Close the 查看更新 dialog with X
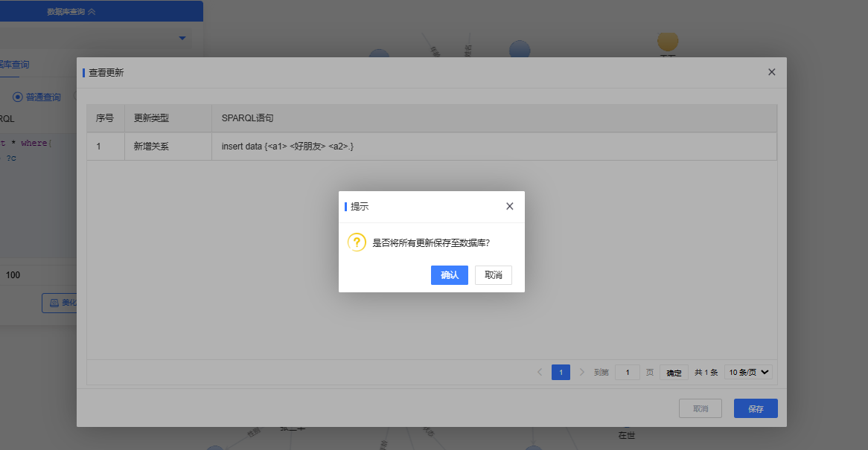This screenshot has width=868, height=450. coord(771,72)
